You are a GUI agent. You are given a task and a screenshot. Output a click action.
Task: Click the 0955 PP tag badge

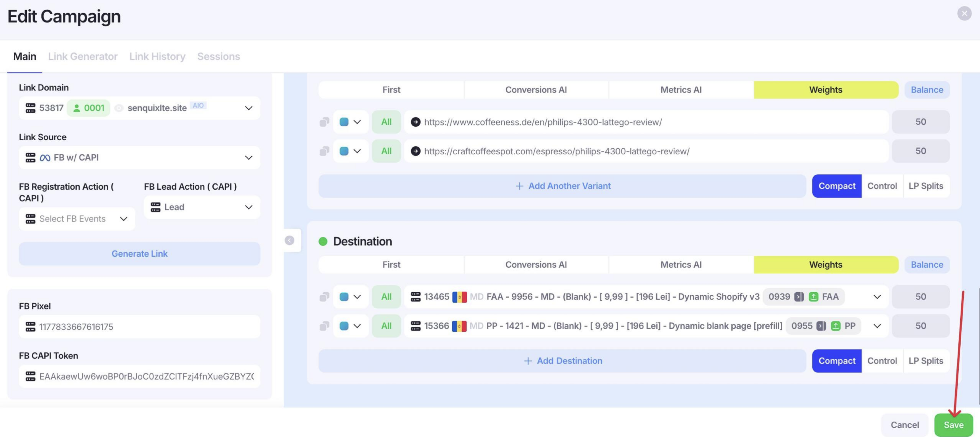coord(823,326)
